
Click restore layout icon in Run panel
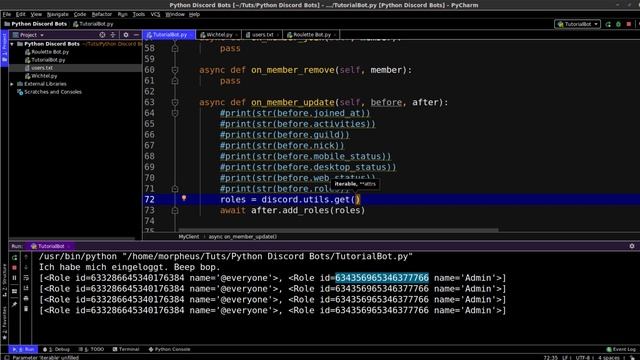click(x=14, y=291)
